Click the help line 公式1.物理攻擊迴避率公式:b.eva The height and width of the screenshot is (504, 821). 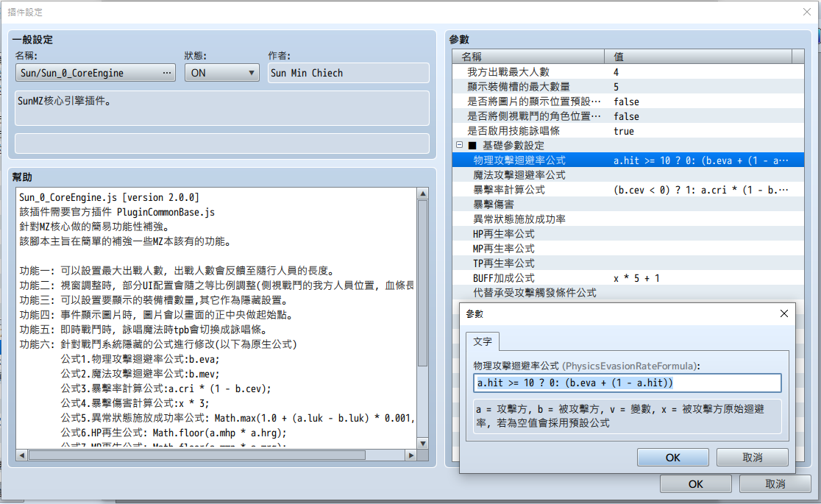[x=140, y=359]
